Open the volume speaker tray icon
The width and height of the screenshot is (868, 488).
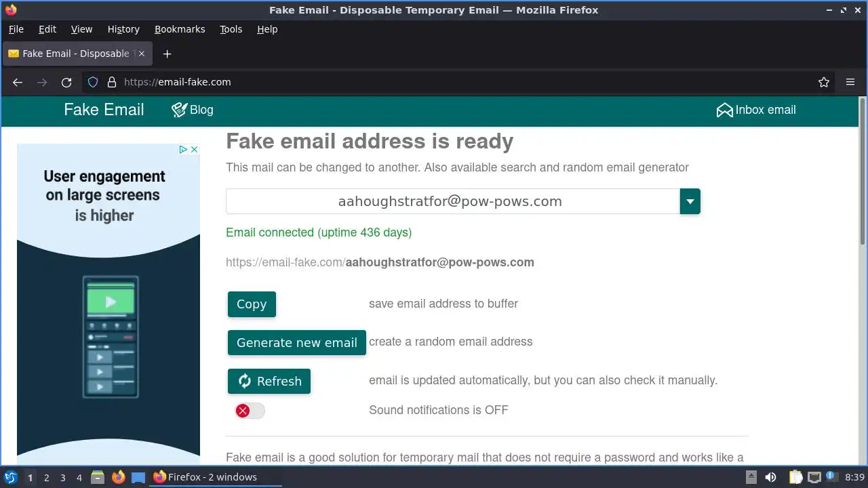pyautogui.click(x=770, y=477)
